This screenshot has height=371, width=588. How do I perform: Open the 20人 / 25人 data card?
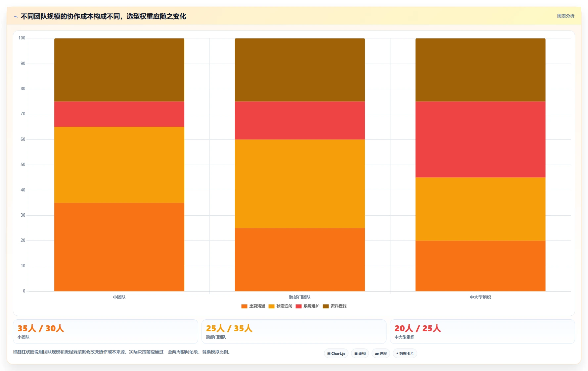point(482,332)
